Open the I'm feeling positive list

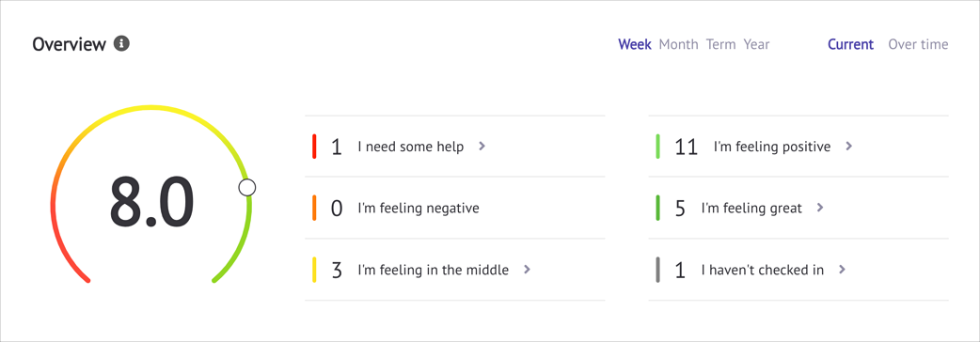click(x=798, y=147)
